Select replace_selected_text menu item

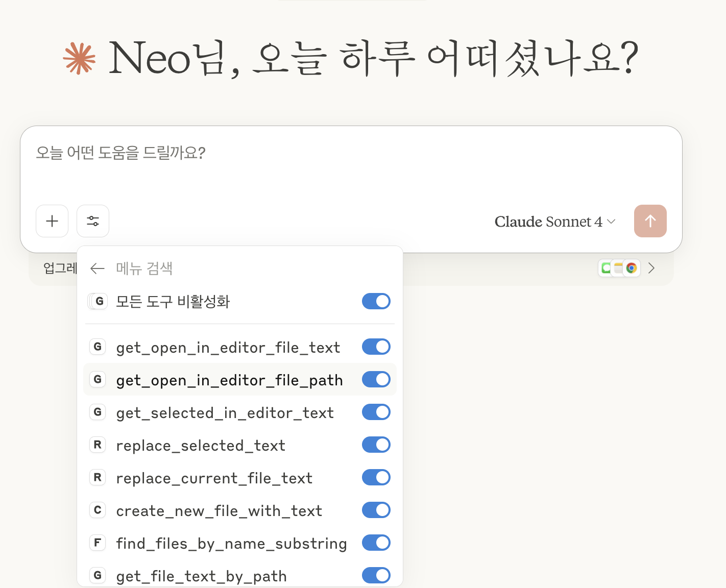[240, 445]
